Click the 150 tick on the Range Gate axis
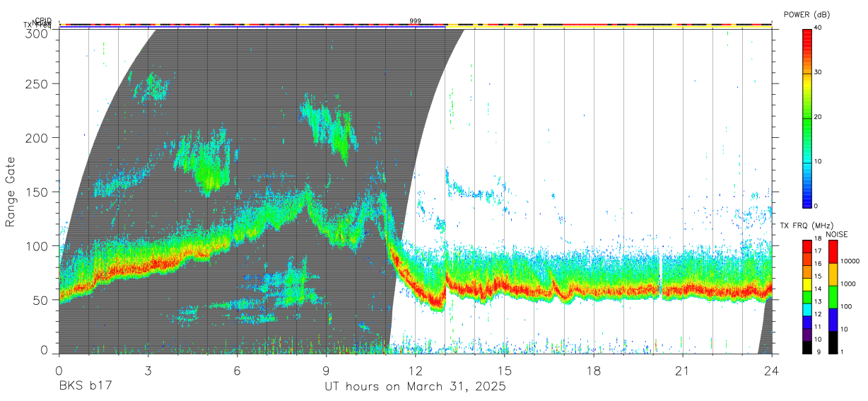Screen dimensions: 868x401 point(38,192)
